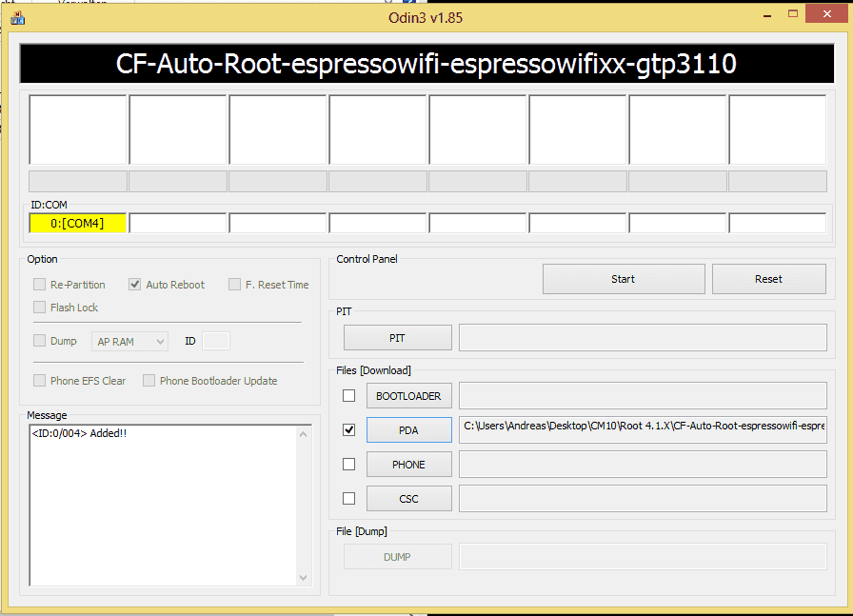Screen dimensions: 853x616
Task: Open the AP RAM dropdown
Action: [130, 342]
